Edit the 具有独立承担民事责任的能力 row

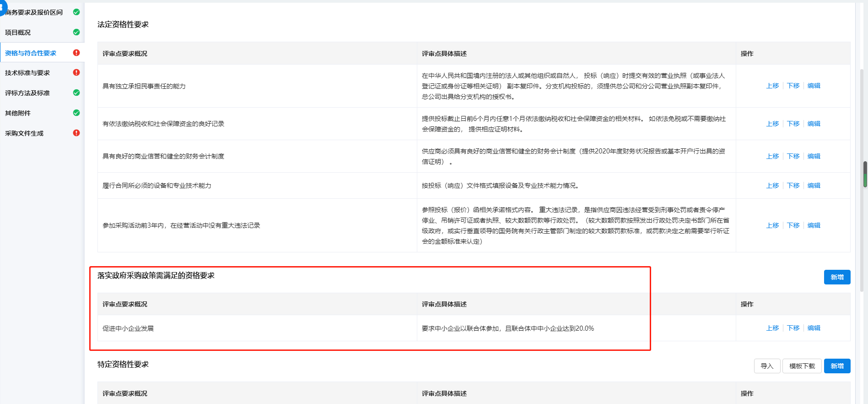pos(814,86)
